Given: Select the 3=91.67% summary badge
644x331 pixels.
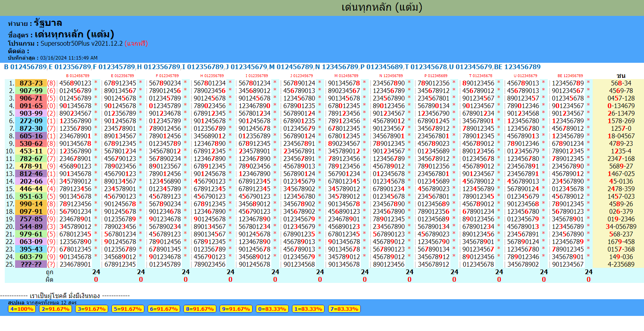Looking at the screenshot, I should (91, 309).
